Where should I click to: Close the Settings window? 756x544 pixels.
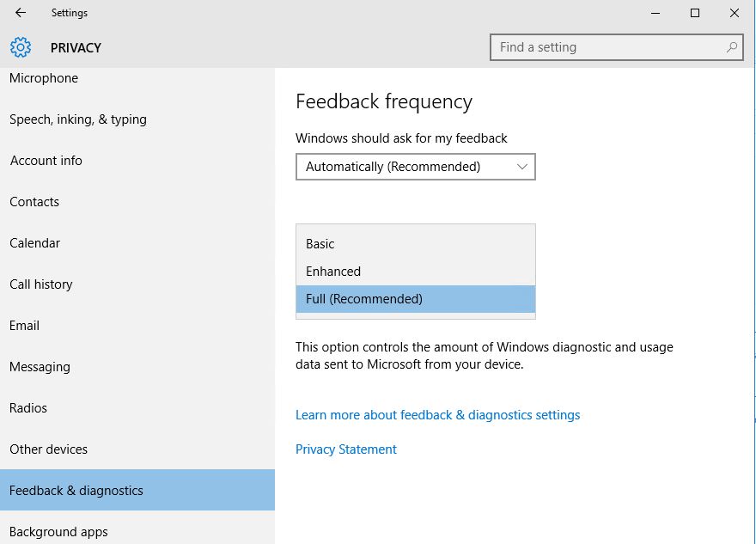[735, 13]
